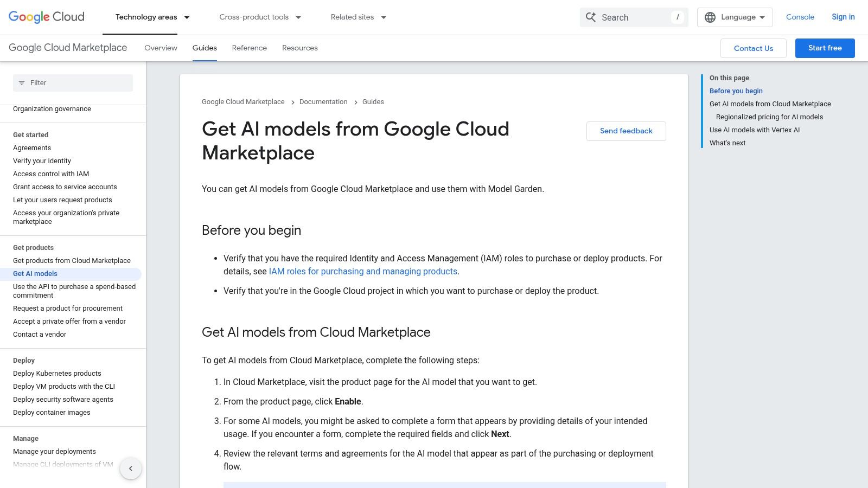
Task: Click the filter icon in the sidebar
Action: (x=22, y=82)
